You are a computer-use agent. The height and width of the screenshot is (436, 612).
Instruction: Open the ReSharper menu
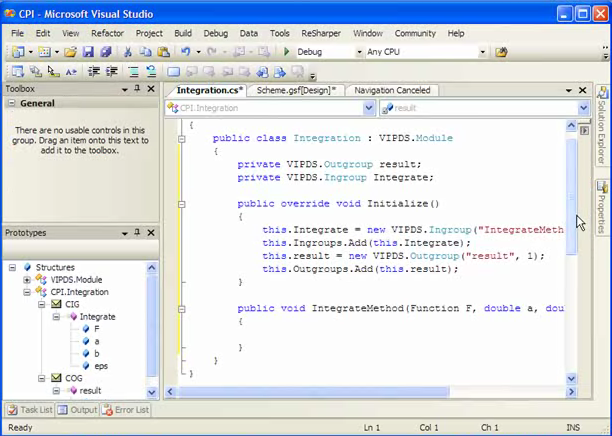[320, 33]
